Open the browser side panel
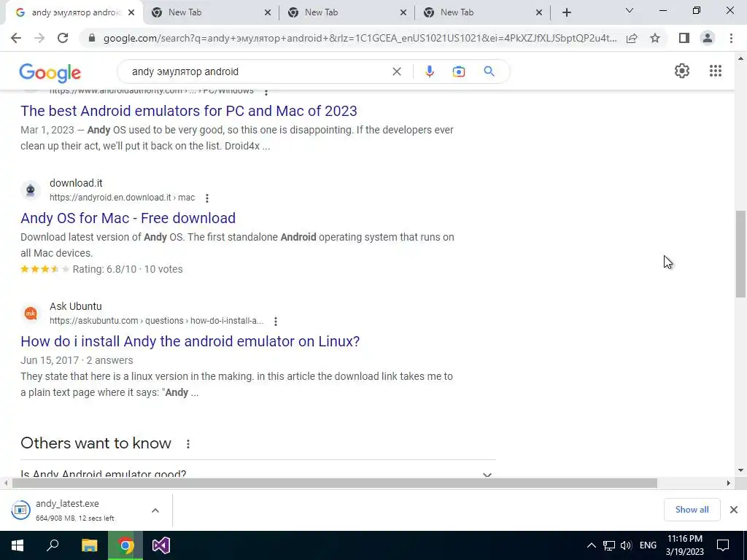Image resolution: width=747 pixels, height=560 pixels. 684,38
